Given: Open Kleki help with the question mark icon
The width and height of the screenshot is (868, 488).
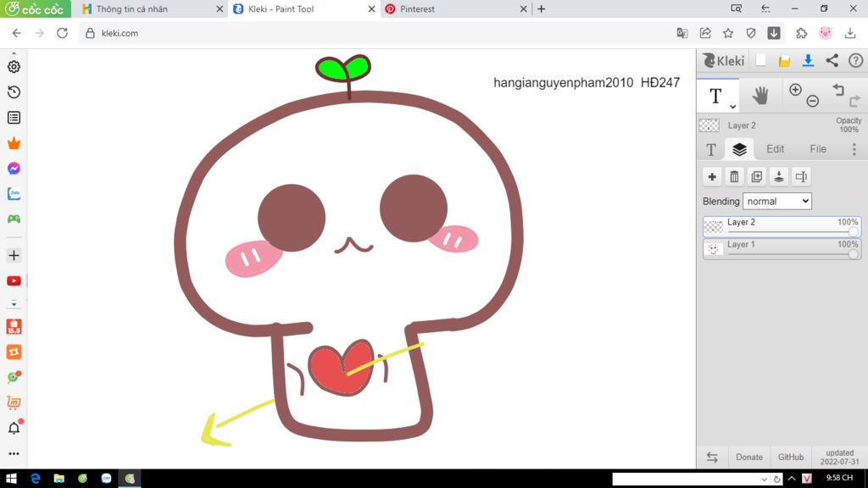Looking at the screenshot, I should (x=855, y=60).
